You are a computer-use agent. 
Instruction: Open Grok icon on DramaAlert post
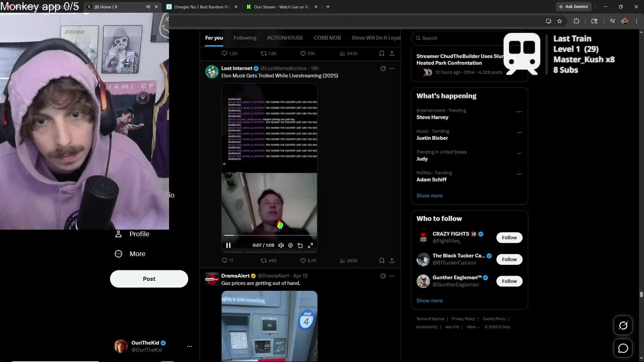pos(383,276)
